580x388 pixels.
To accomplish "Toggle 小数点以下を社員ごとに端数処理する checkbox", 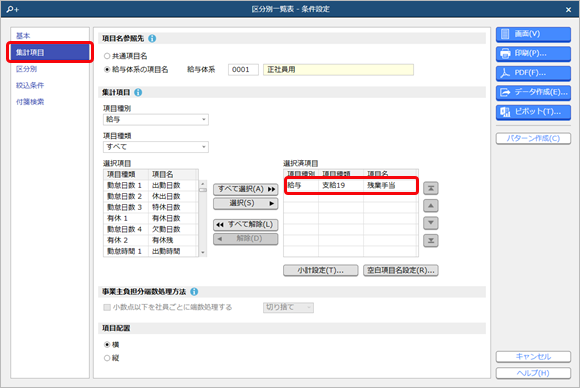I will click(x=107, y=307).
